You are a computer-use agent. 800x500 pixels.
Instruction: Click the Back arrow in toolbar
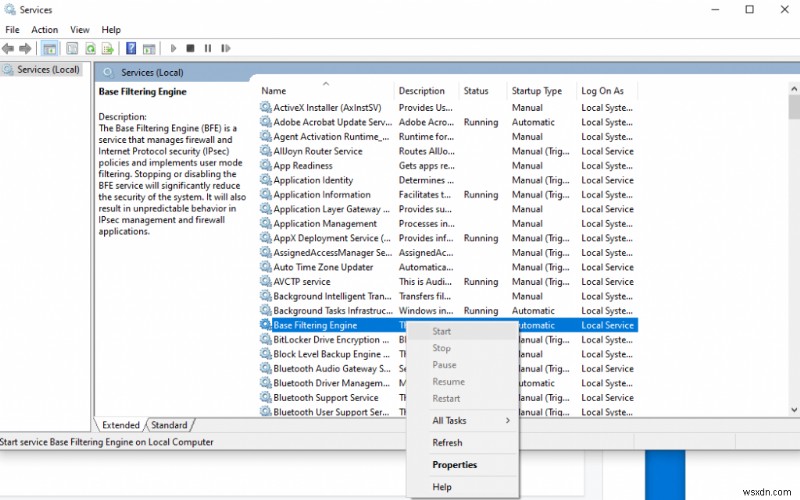point(9,48)
